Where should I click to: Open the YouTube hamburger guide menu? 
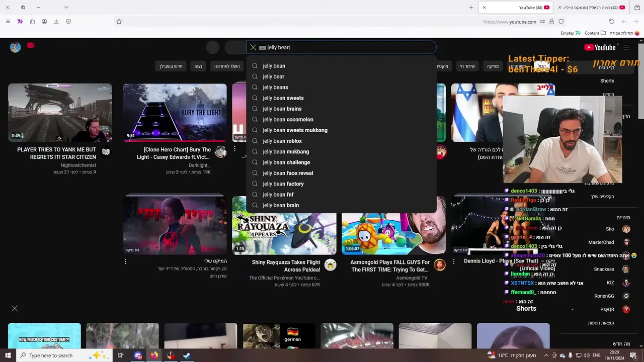(x=626, y=47)
